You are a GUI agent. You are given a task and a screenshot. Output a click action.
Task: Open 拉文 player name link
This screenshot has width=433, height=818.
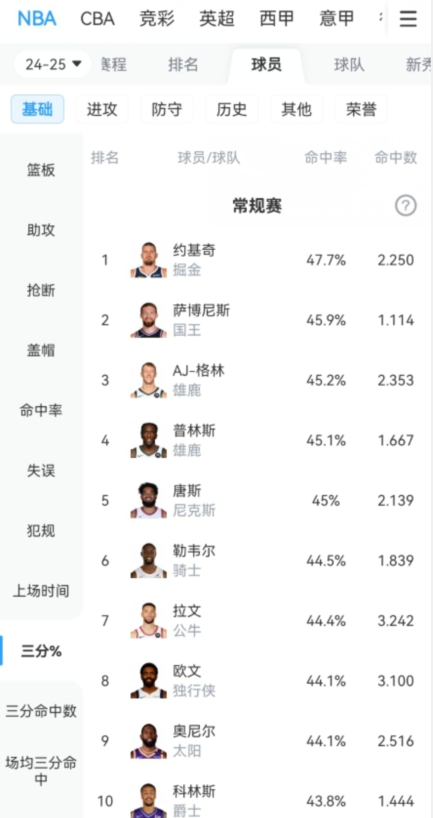(187, 611)
